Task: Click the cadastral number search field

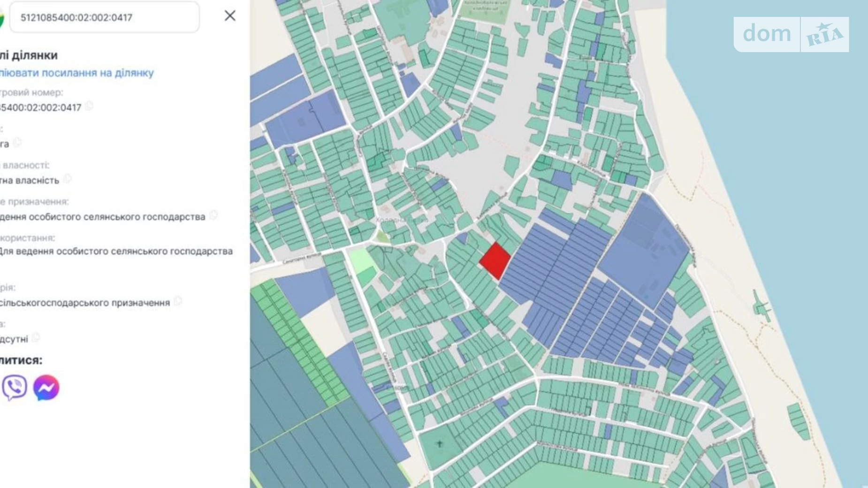Action: point(104,17)
